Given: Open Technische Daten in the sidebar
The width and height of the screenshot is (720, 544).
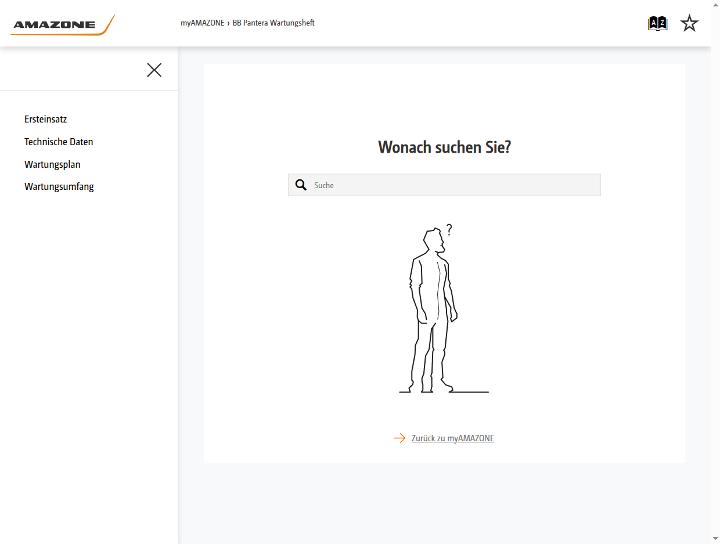Looking at the screenshot, I should click(x=58, y=142).
